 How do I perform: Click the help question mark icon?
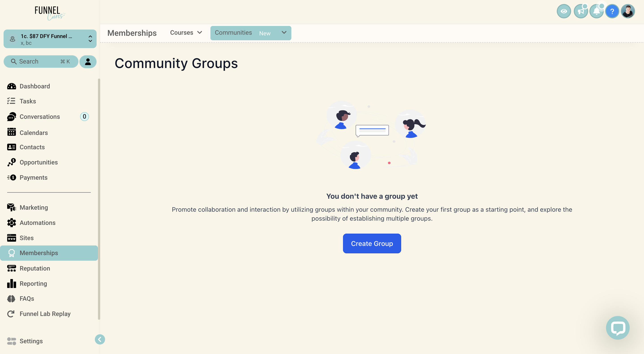pos(612,11)
